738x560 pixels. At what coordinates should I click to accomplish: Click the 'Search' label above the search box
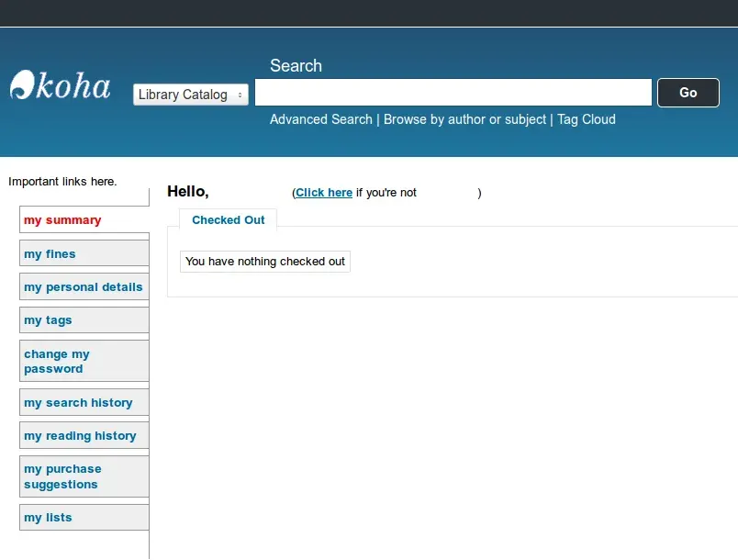296,66
